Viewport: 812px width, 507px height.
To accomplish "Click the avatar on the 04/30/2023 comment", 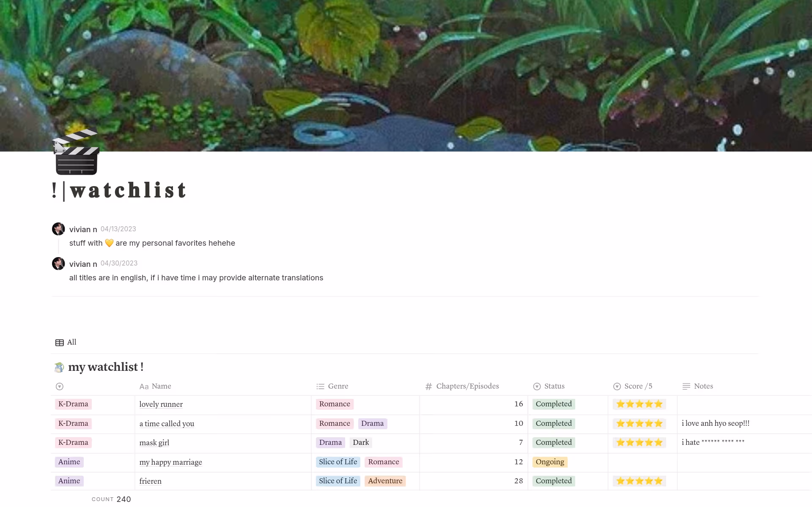I will tap(58, 264).
